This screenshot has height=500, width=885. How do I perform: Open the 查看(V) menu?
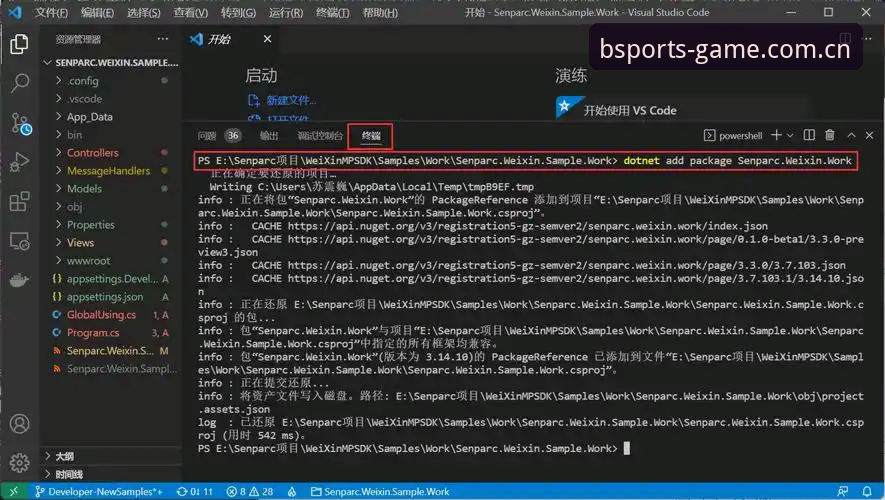(190, 12)
